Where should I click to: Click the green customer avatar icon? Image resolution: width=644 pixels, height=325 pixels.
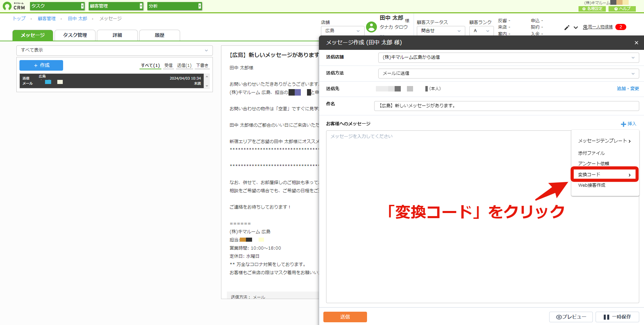371,27
